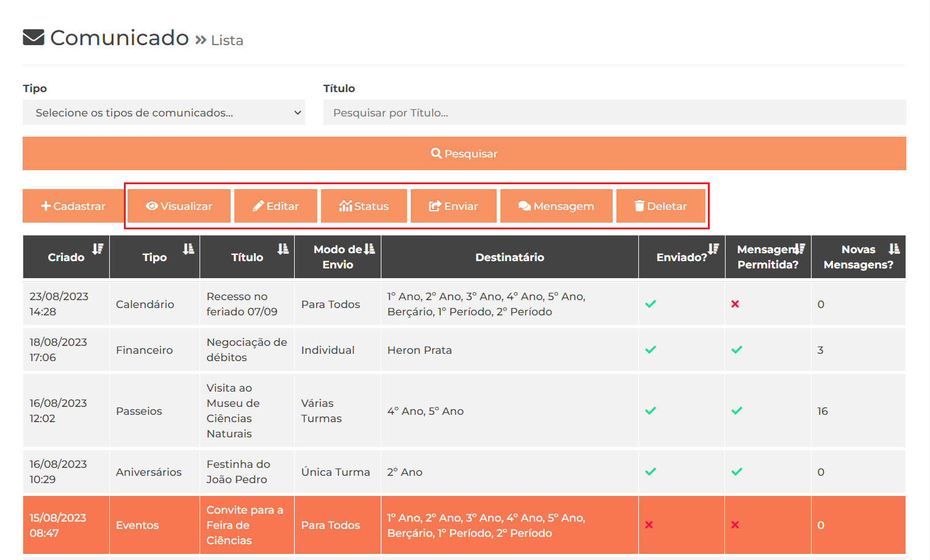The image size is (930, 560).
Task: Select the Calendário type cell
Action: [154, 304]
